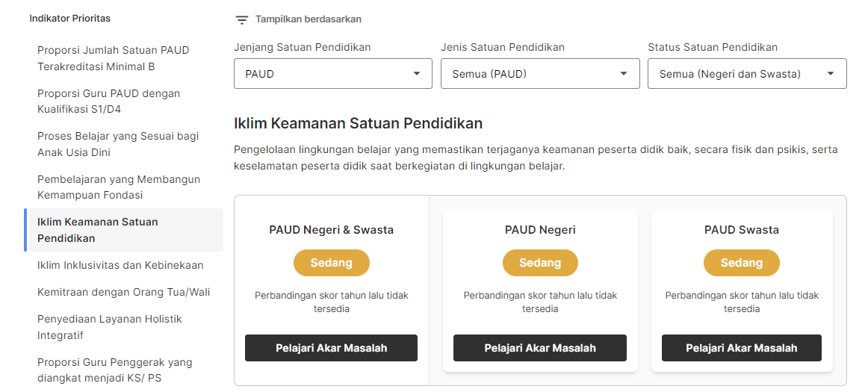Viewport: 868px width, 392px height.
Task: Open the Jenjang Satuan Pendidikan dropdown
Action: [332, 74]
